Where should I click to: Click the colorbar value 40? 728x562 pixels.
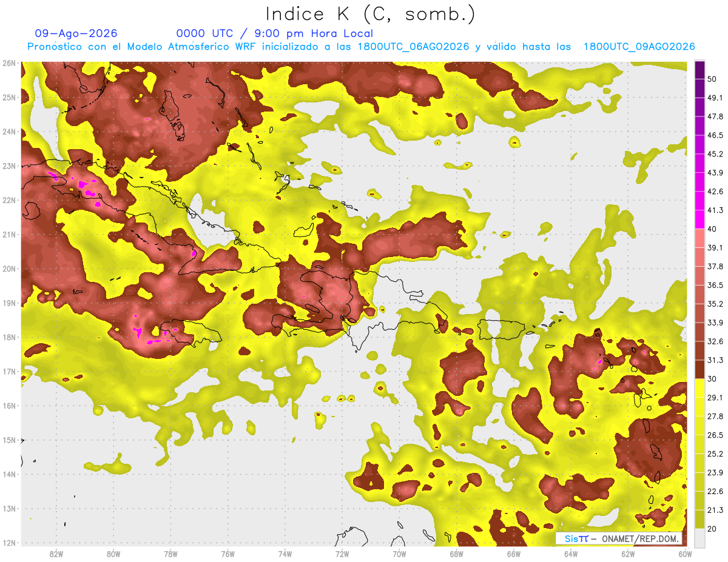(x=713, y=229)
